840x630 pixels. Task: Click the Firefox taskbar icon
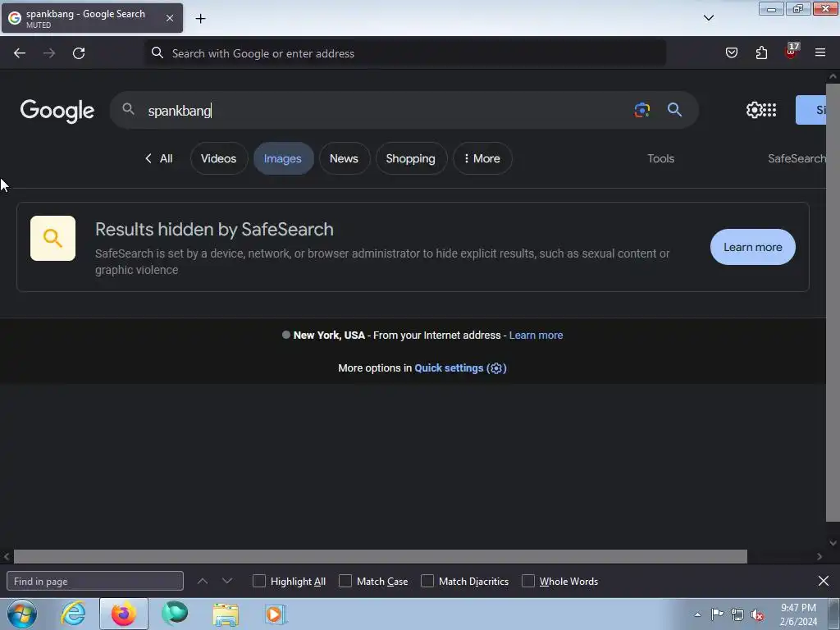(x=124, y=614)
